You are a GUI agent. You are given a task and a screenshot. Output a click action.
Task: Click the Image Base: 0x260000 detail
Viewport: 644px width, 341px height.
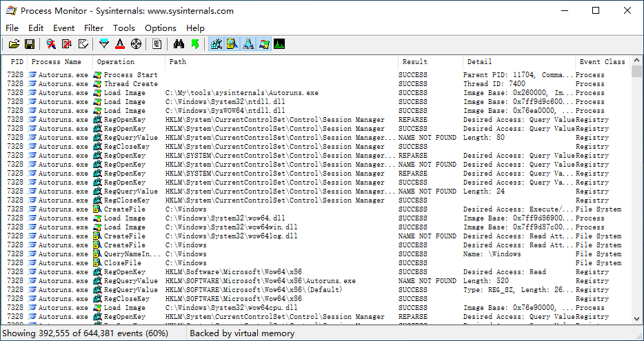519,93
